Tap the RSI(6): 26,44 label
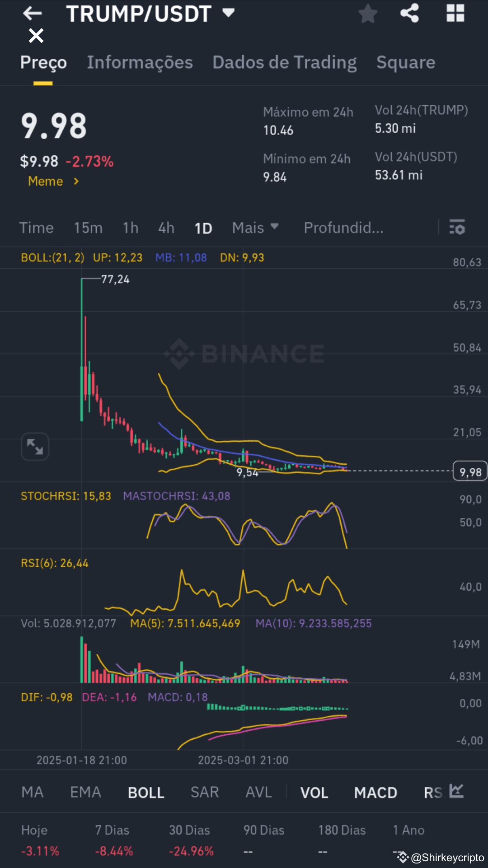 (x=55, y=563)
